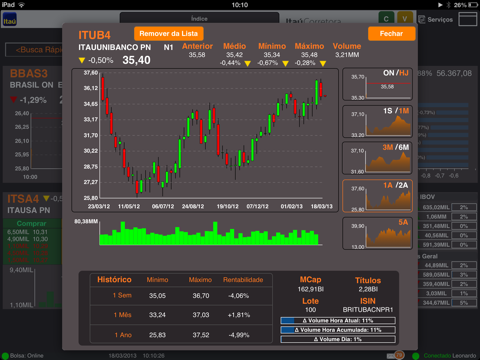Tap the yellow V button in header

click(405, 19)
